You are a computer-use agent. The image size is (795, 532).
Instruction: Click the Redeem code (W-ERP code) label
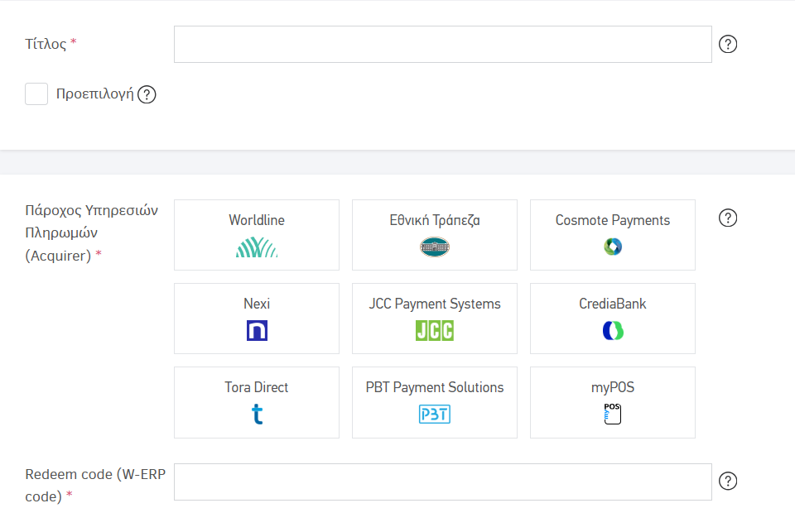pos(95,486)
